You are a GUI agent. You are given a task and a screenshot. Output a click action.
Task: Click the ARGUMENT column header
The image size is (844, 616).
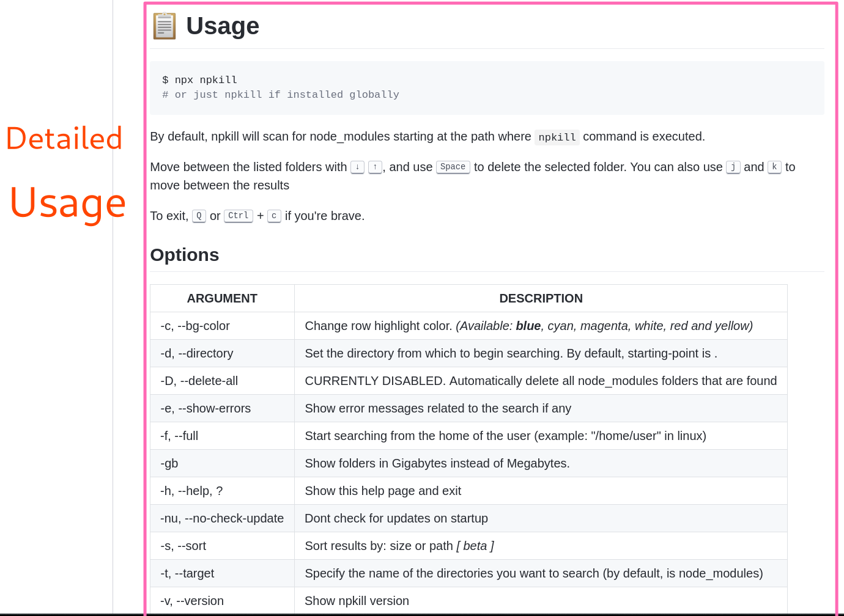click(222, 298)
